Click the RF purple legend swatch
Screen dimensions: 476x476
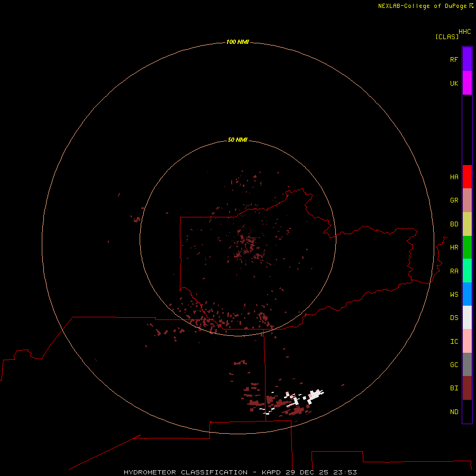(x=467, y=59)
